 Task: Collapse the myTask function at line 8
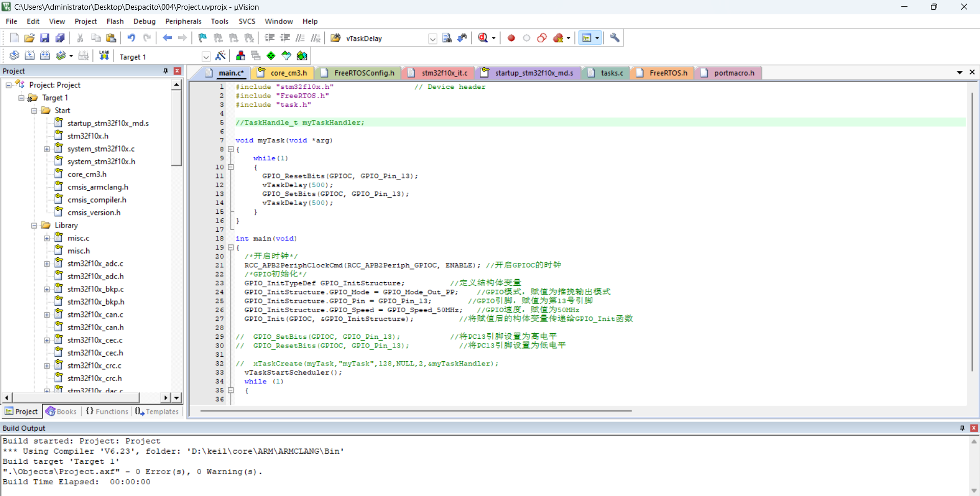tap(231, 150)
